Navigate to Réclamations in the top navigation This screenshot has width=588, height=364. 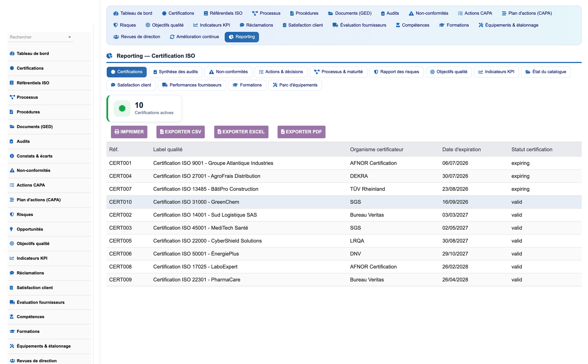(x=256, y=25)
